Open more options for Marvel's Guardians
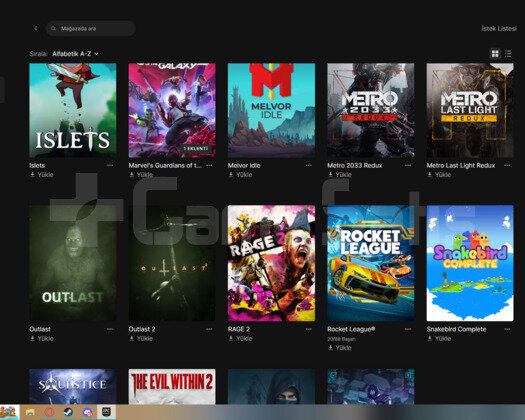This screenshot has height=420, width=525. tap(209, 165)
